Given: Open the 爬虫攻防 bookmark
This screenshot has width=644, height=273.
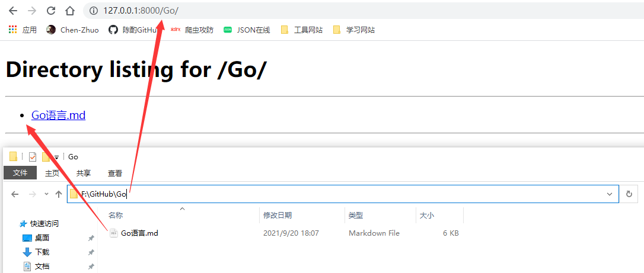Looking at the screenshot, I should [192, 30].
